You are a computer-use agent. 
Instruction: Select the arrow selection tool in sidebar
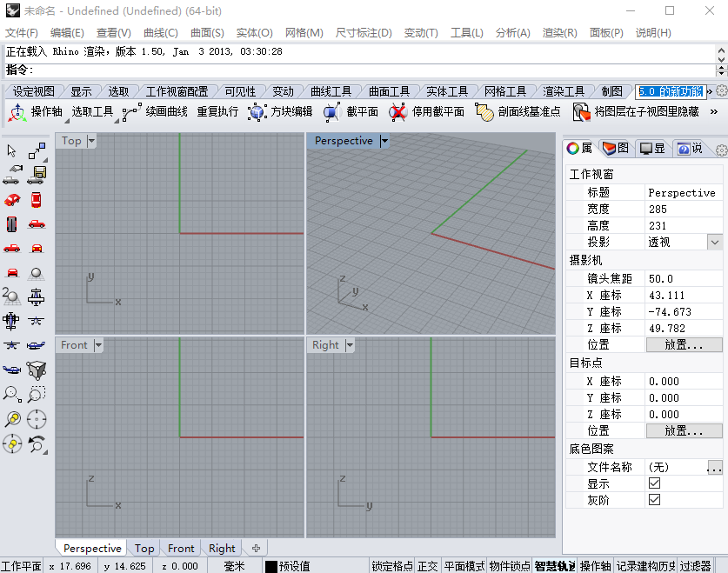pos(11,150)
